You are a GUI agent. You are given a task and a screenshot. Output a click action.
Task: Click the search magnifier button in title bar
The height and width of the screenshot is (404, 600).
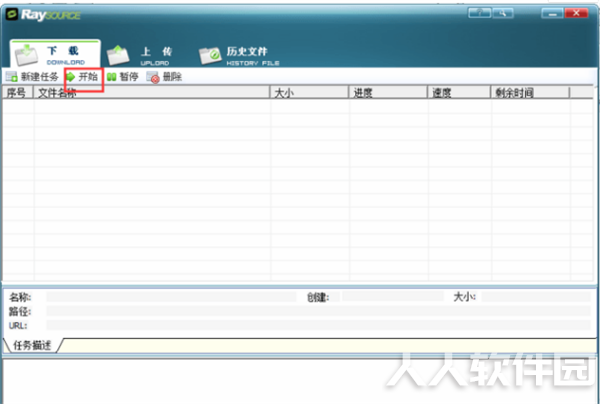503,13
